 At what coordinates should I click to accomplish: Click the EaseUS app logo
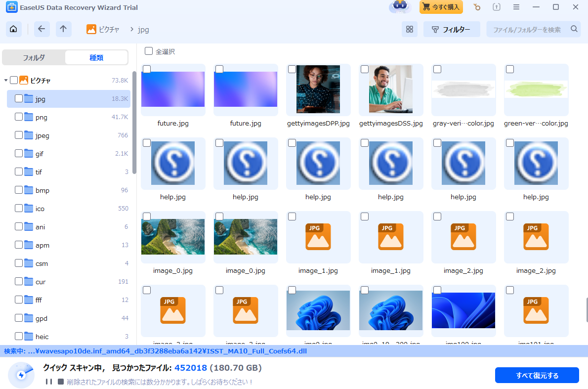pyautogui.click(x=12, y=7)
